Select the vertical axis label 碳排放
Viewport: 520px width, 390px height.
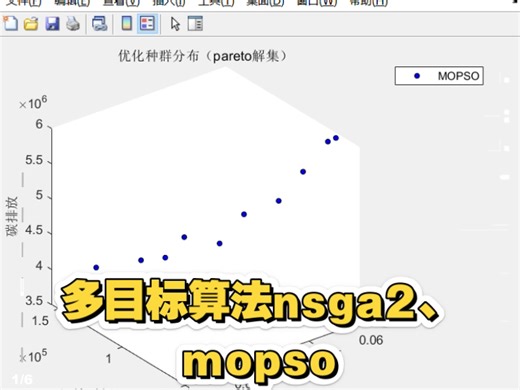coord(12,217)
